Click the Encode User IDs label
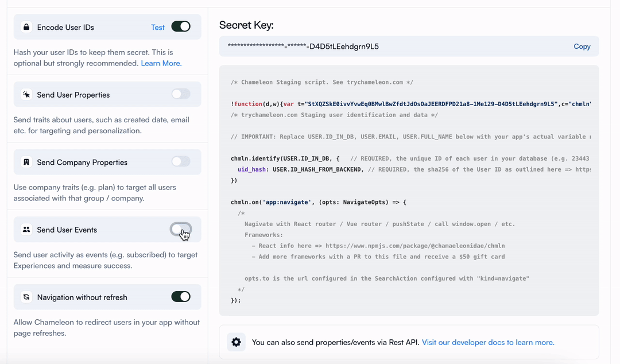The height and width of the screenshot is (364, 620). pyautogui.click(x=65, y=28)
